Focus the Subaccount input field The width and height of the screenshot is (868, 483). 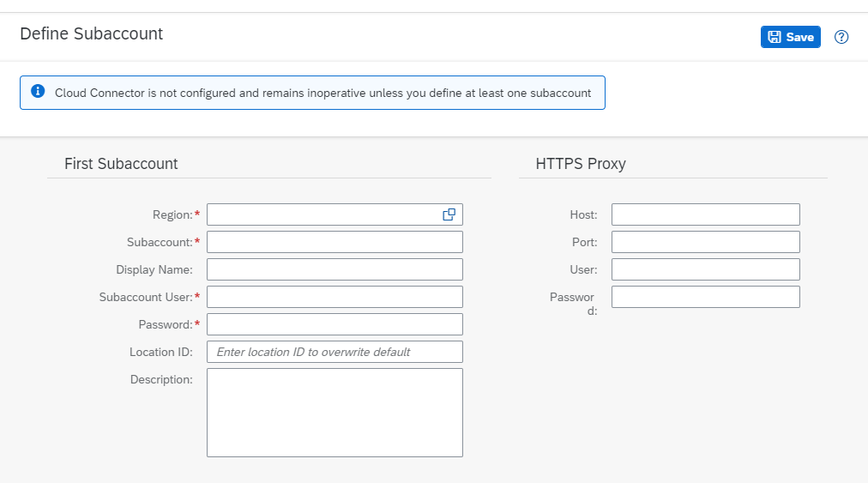335,242
